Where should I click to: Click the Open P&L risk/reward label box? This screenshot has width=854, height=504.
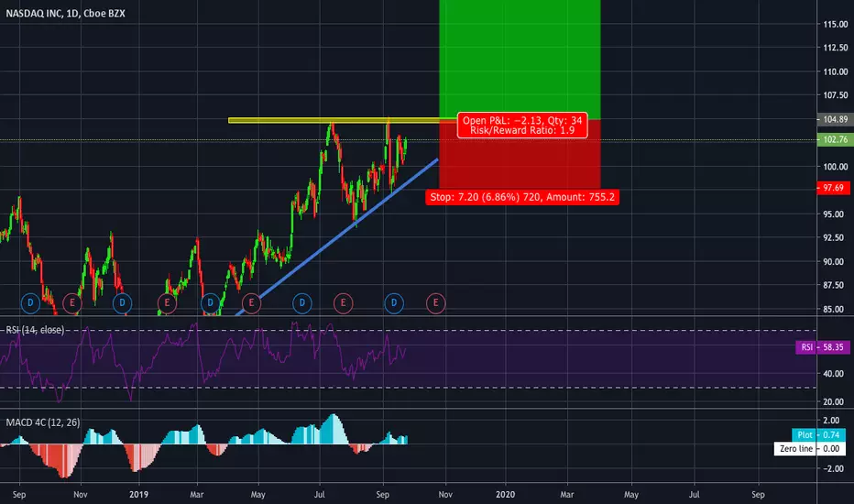pos(522,126)
